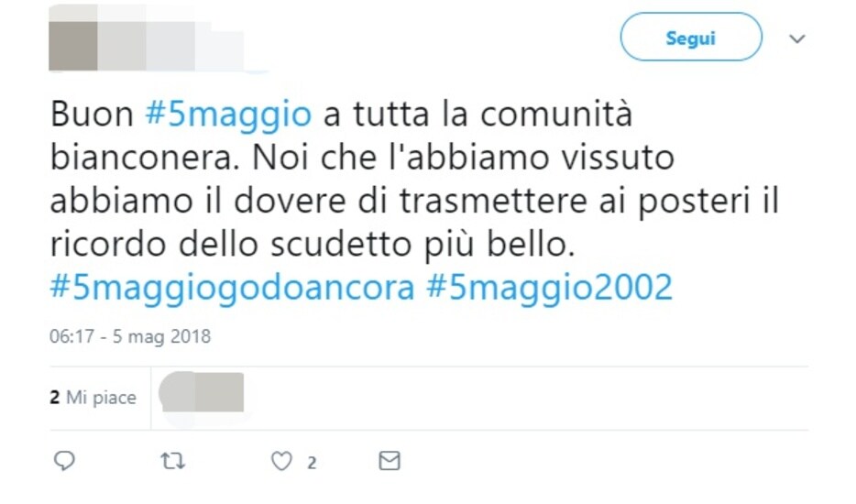Open the blurred liker avatar beside Mi piace
Viewport: 856px width, 504px height.
tap(177, 392)
